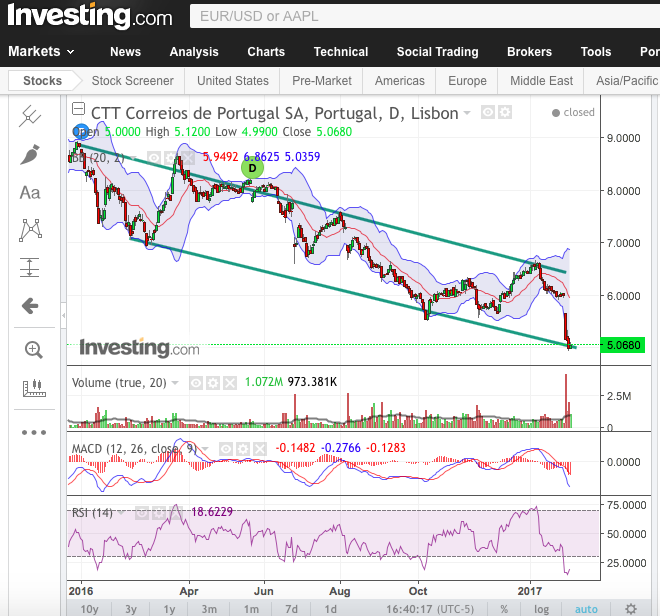The width and height of the screenshot is (660, 616).
Task: Select the Aa text tool
Action: (30, 193)
